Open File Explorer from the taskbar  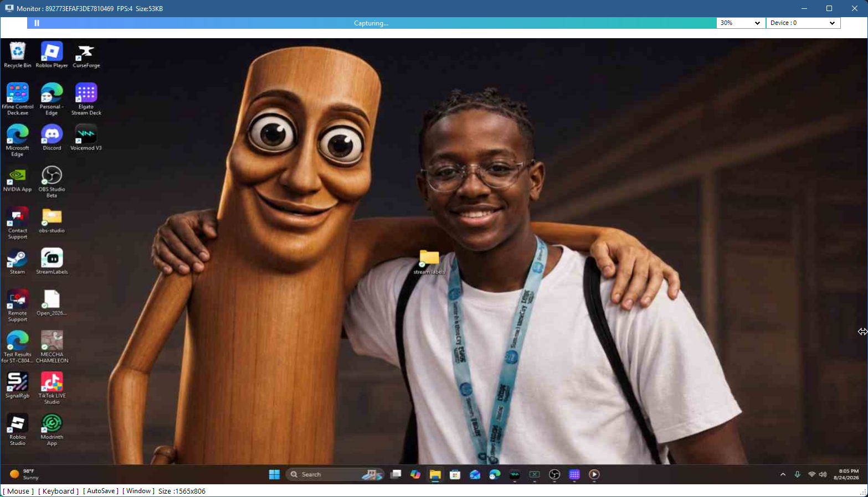(435, 474)
